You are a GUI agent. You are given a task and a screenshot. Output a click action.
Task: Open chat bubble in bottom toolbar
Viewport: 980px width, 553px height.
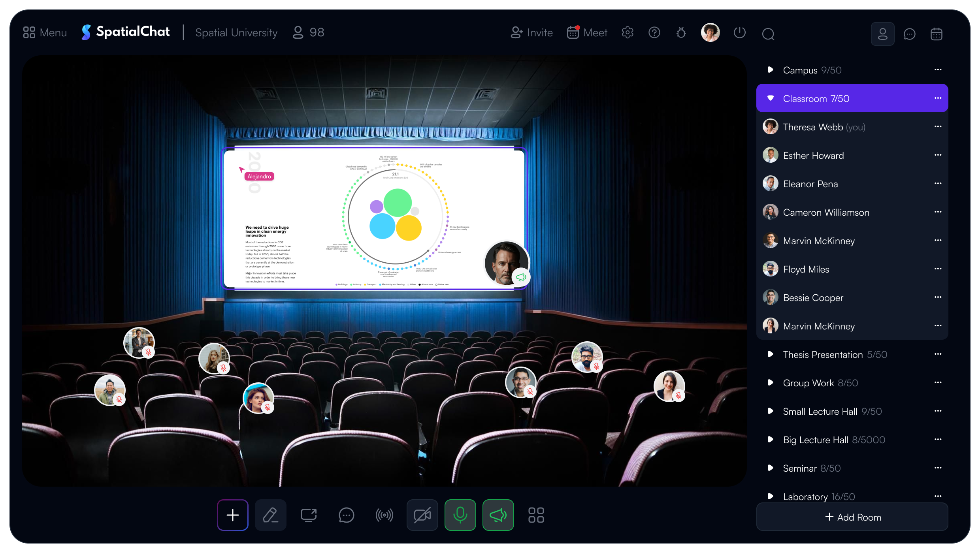[347, 515]
